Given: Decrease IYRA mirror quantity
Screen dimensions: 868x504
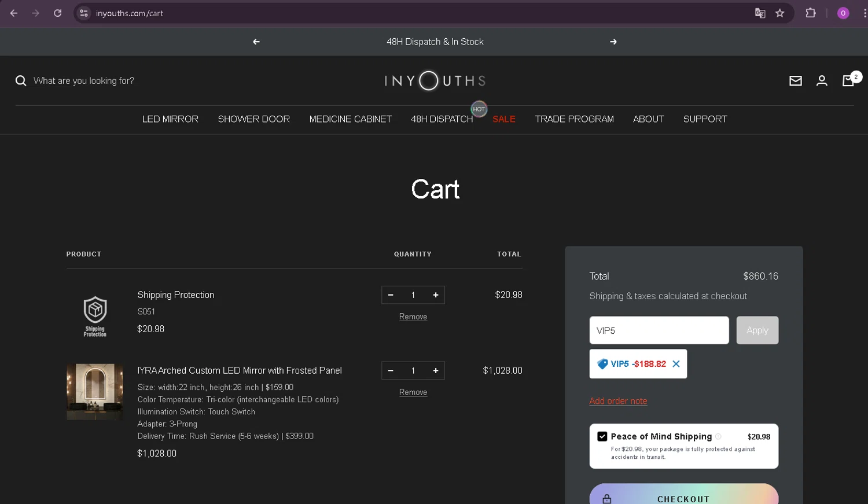Looking at the screenshot, I should pos(391,371).
